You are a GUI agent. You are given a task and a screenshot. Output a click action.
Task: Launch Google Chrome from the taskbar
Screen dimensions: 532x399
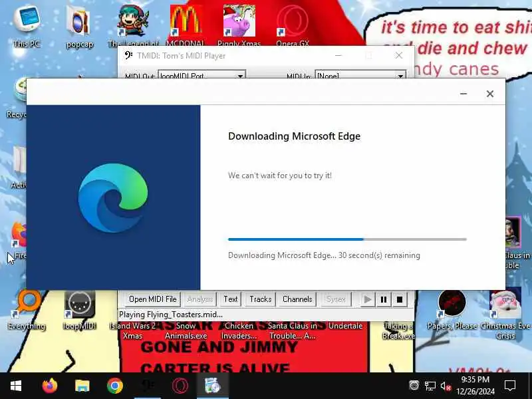coord(114,386)
